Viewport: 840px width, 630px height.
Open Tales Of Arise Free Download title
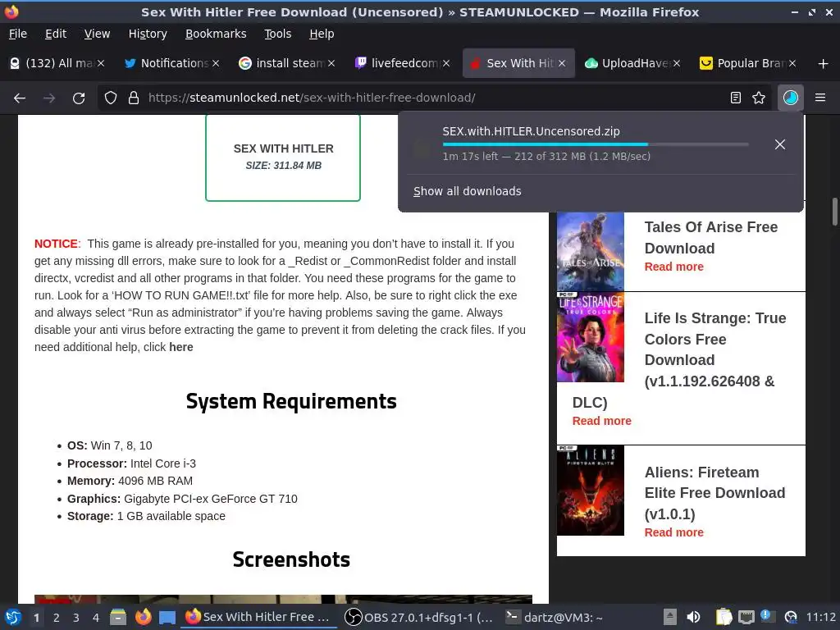[x=711, y=237]
